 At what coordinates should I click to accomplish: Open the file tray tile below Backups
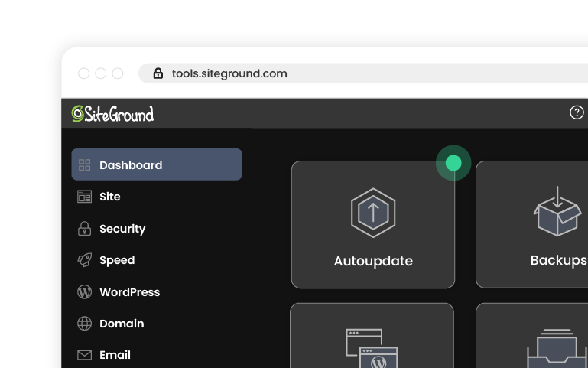[x=531, y=335]
